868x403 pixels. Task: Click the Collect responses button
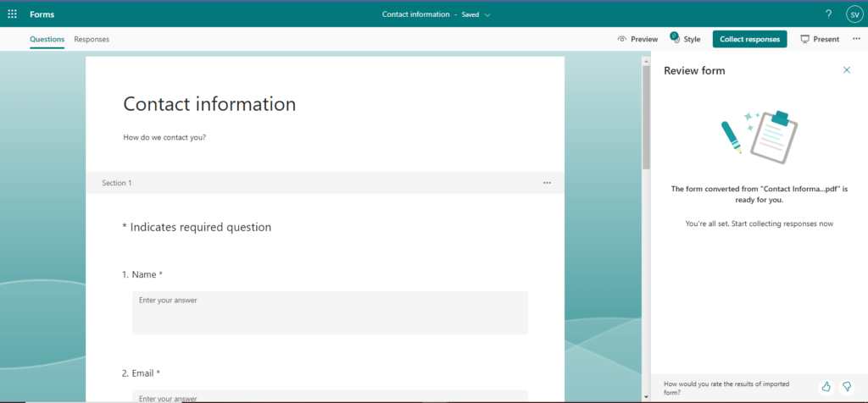click(x=749, y=39)
